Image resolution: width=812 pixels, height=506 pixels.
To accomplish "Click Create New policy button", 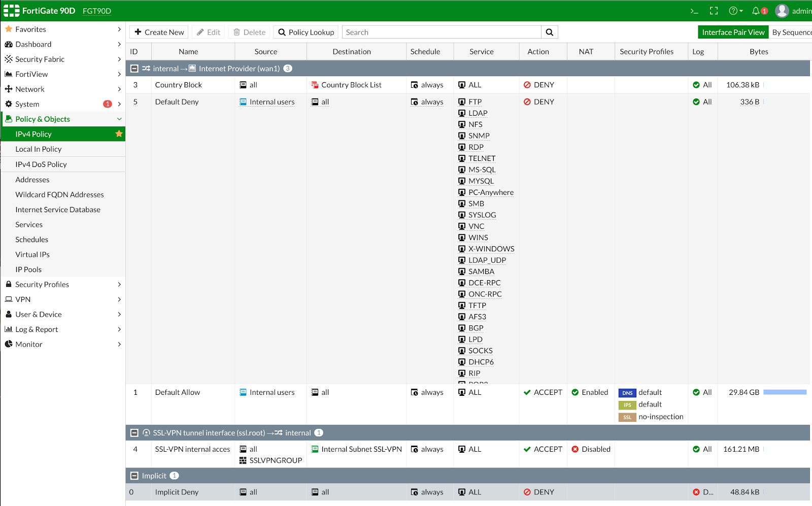I will tap(159, 32).
